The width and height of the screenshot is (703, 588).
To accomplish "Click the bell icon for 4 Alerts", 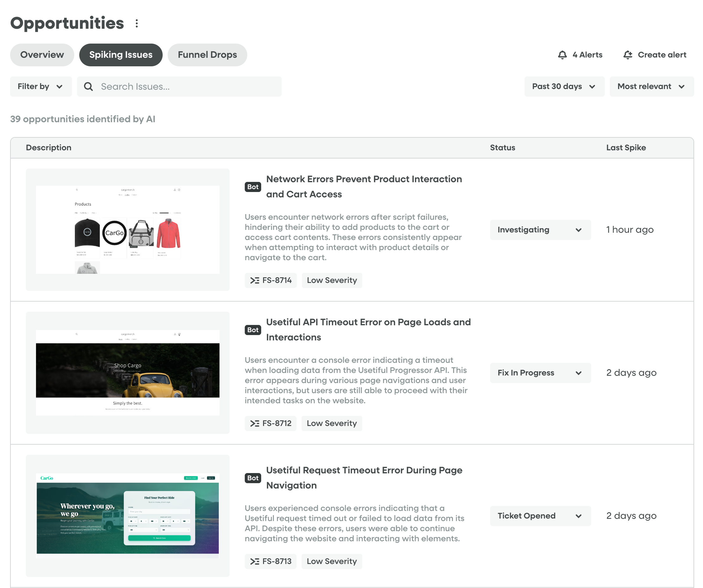I will click(562, 55).
